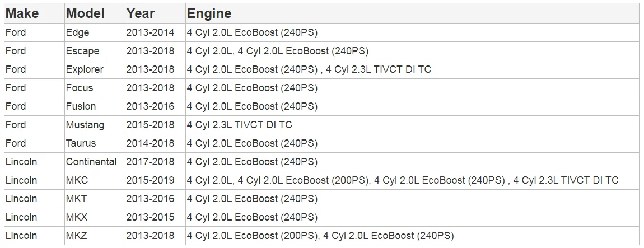This screenshot has height=248, width=644.
Task: Select the Mustang 4 Cyl 2.3L engine cell
Action: click(x=240, y=125)
